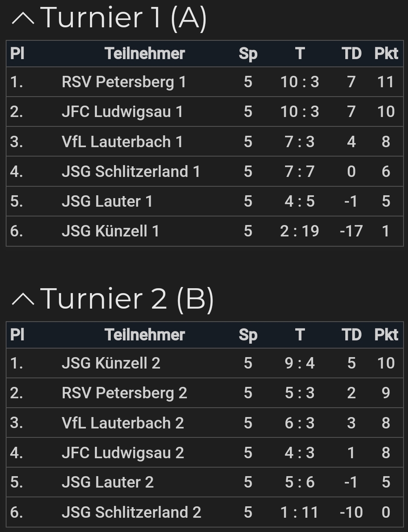Select the Pkt column header in Turnier 1
Image resolution: width=408 pixels, height=532 pixels.
(x=386, y=53)
